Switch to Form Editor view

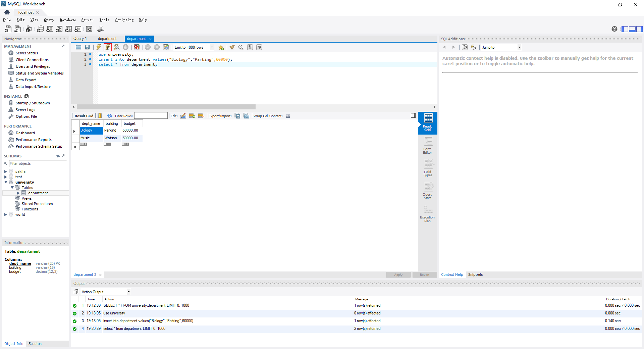click(428, 145)
